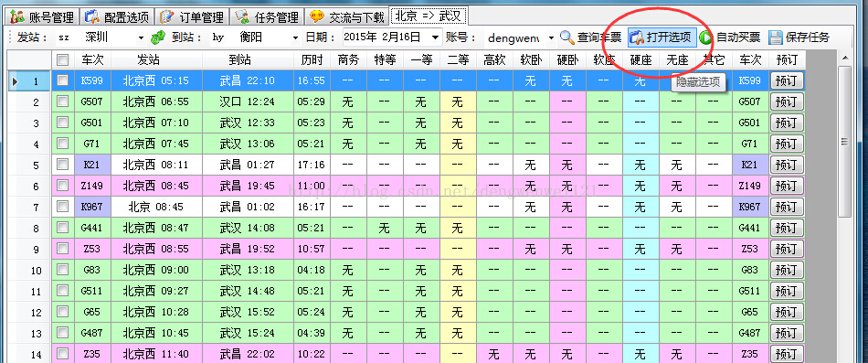The width and height of the screenshot is (868, 363).
Task: Switch to the 配置选项 tab
Action: tap(116, 16)
